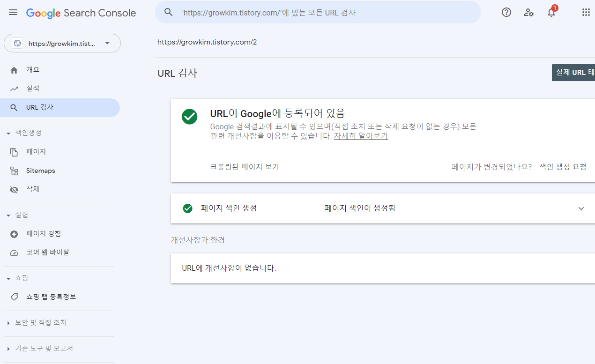Click the magnifier icon beside URL 검사
This screenshot has width=595, height=364.
[14, 107]
